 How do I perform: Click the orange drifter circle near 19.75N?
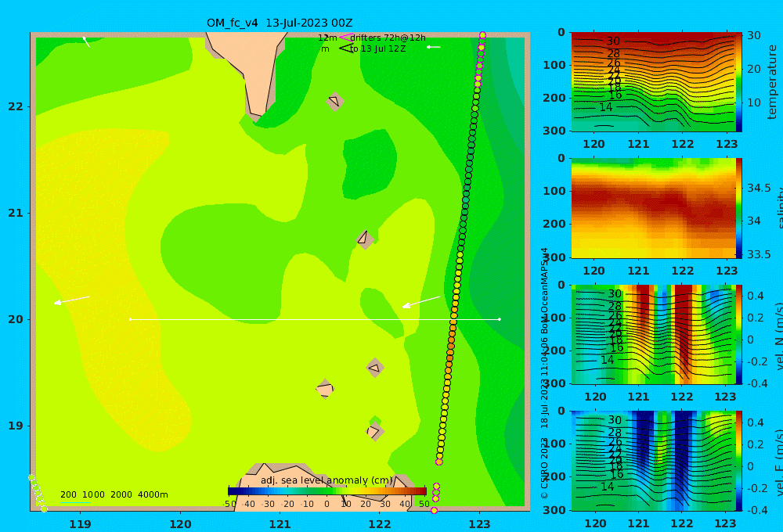[x=451, y=346]
